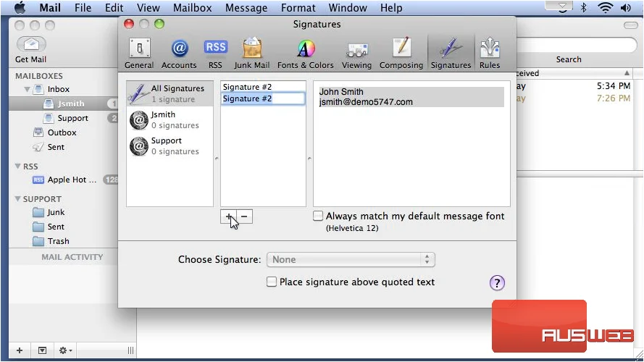This screenshot has width=644, height=362.
Task: Open Junk Mail preferences pane
Action: (252, 54)
